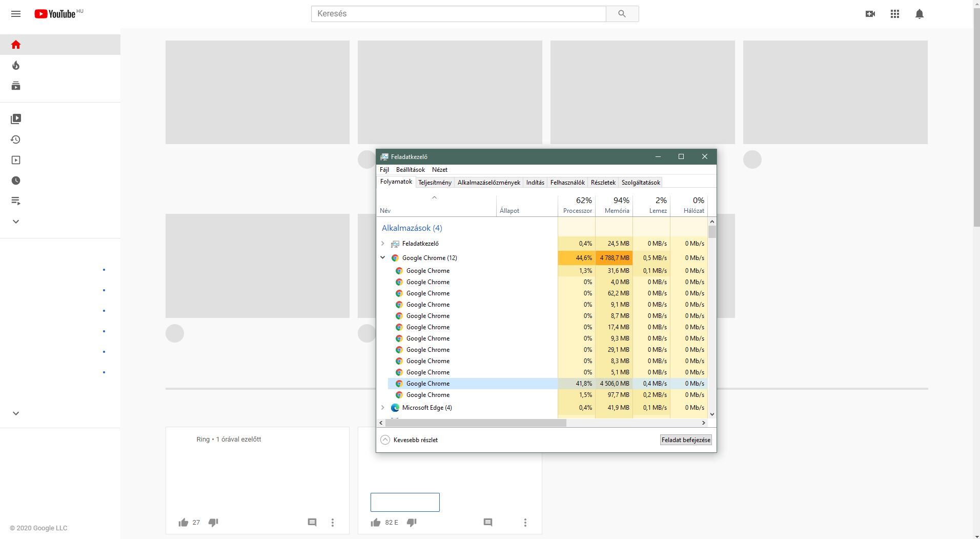Image resolution: width=980 pixels, height=539 pixels.
Task: Click the Task Manager vertical scrollbar thumb
Action: (x=712, y=232)
